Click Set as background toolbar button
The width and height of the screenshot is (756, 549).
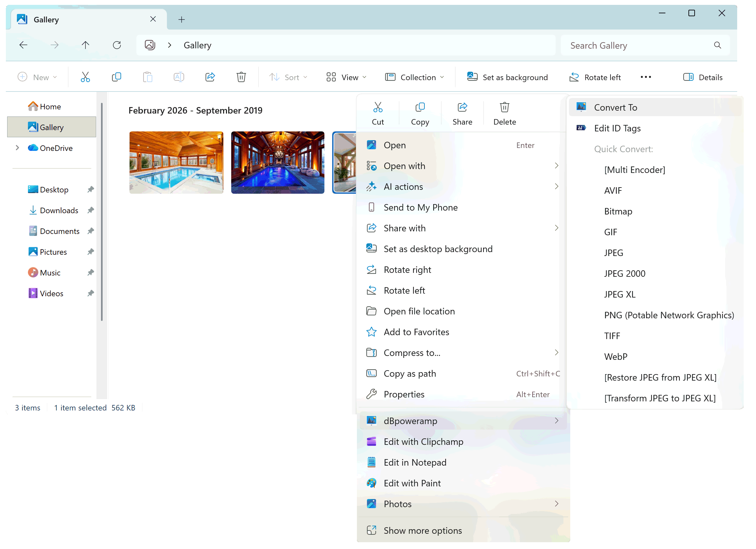pos(507,77)
